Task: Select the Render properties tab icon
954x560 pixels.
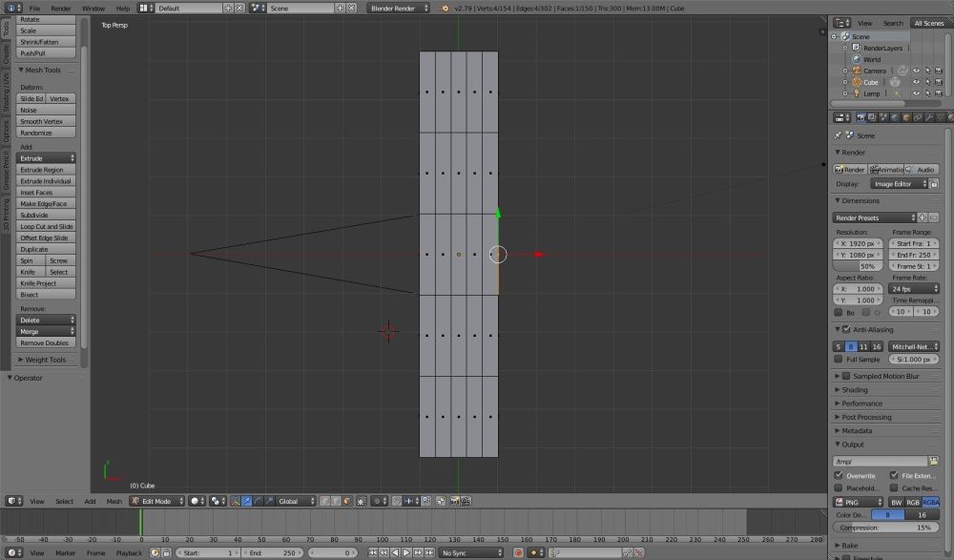Action: (861, 117)
